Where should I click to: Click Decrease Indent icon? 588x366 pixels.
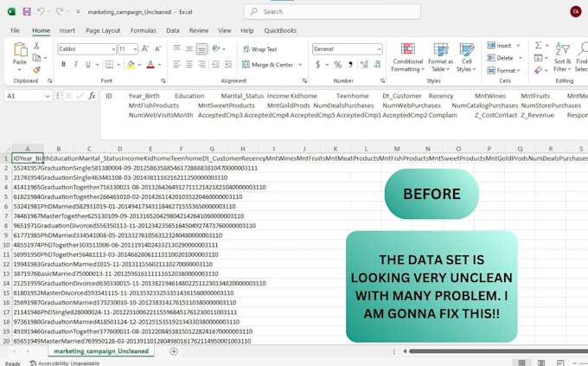[215, 65]
